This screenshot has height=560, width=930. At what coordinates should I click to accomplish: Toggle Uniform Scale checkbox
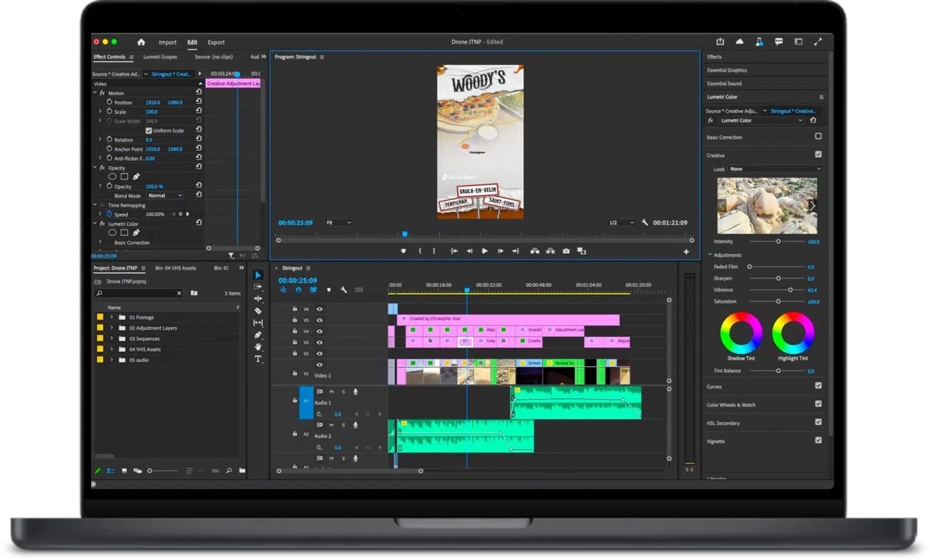149,131
